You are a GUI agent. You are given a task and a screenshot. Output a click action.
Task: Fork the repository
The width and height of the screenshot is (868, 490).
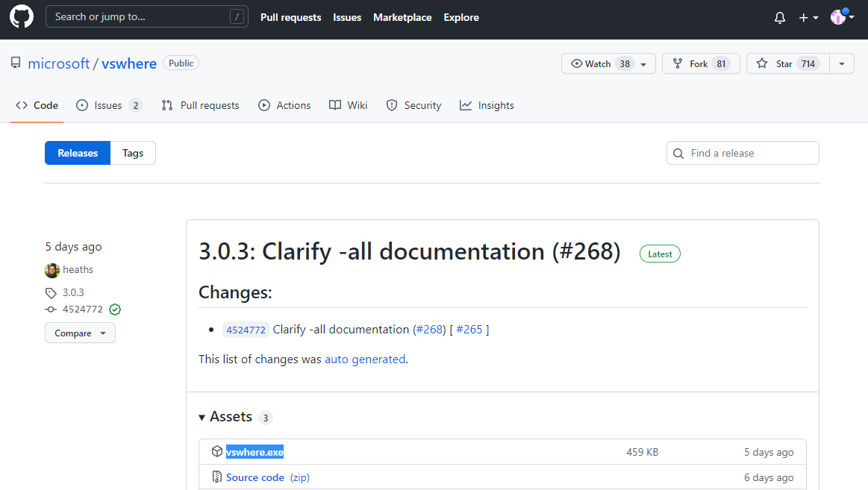click(701, 63)
